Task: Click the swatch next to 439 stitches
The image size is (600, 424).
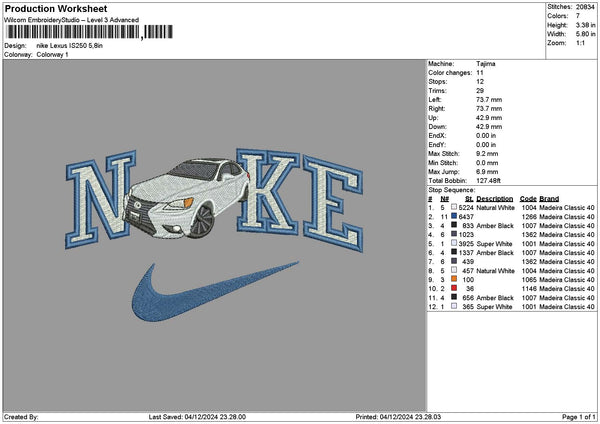Action: click(454, 261)
